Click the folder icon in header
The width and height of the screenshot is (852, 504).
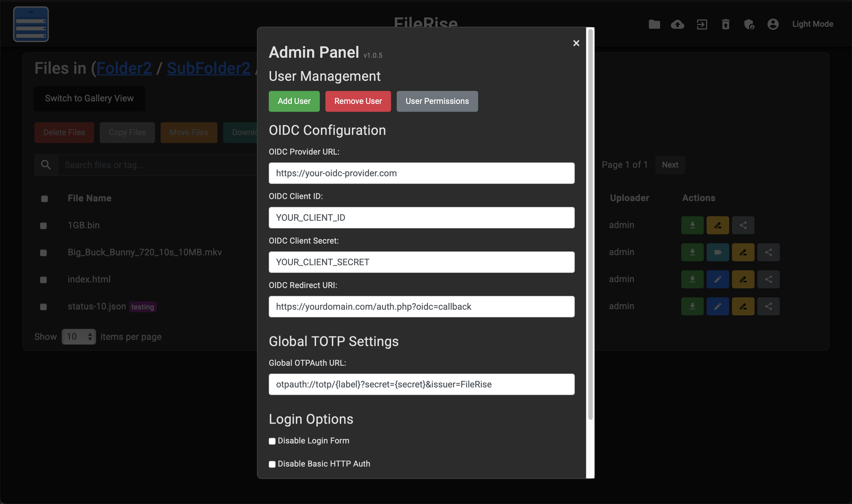point(654,24)
